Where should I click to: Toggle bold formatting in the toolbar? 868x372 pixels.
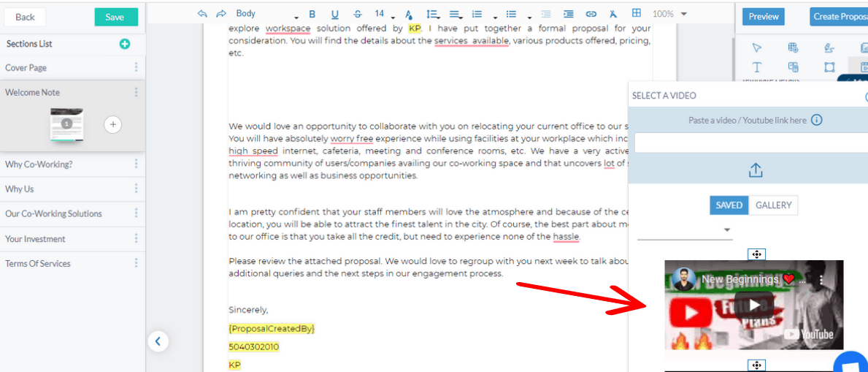coord(312,14)
